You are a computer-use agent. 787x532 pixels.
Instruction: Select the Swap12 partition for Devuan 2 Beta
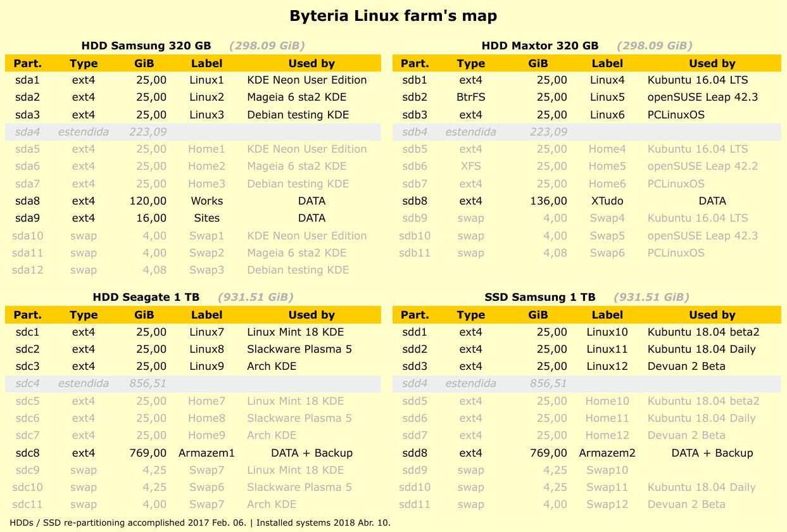point(607,504)
